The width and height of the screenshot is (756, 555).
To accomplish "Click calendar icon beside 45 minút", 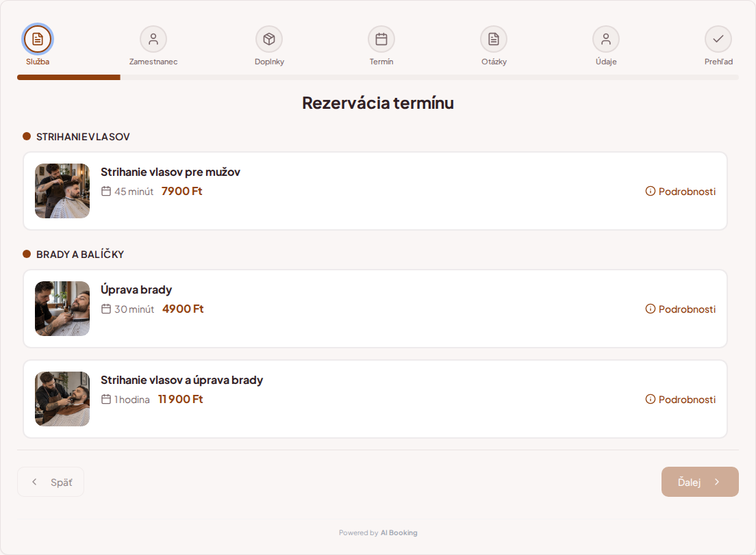I will tap(106, 191).
